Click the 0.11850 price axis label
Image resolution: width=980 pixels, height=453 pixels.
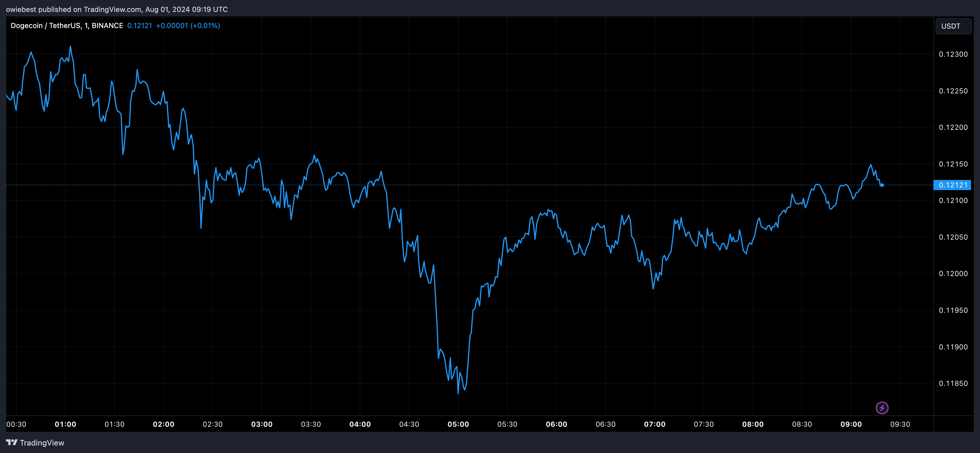(x=953, y=383)
